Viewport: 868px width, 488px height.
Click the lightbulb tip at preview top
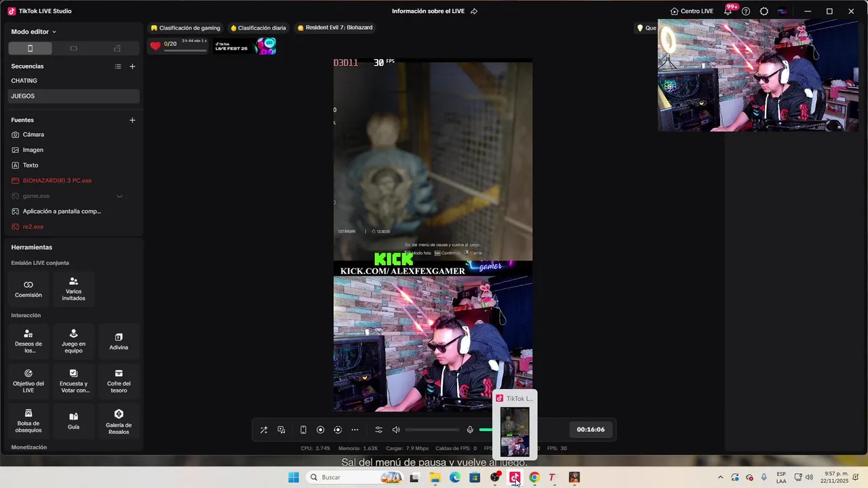click(x=639, y=28)
